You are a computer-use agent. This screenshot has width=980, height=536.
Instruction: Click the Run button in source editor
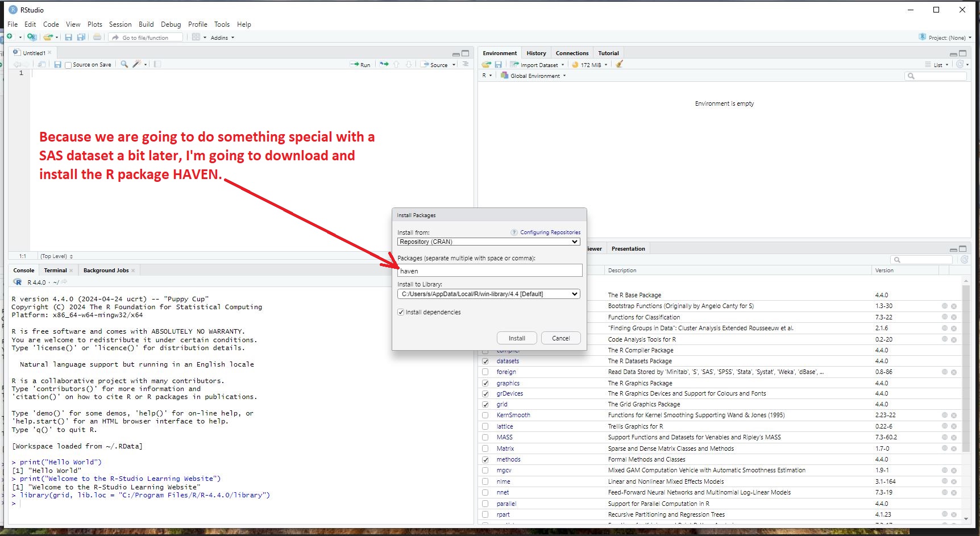click(360, 65)
